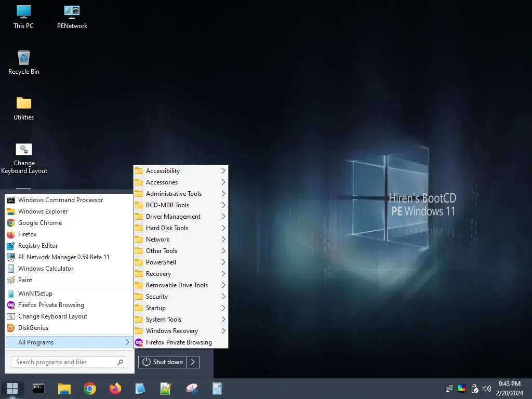This screenshot has width=532, height=399.
Task: Open the PowerShell folder
Action: pos(181,262)
